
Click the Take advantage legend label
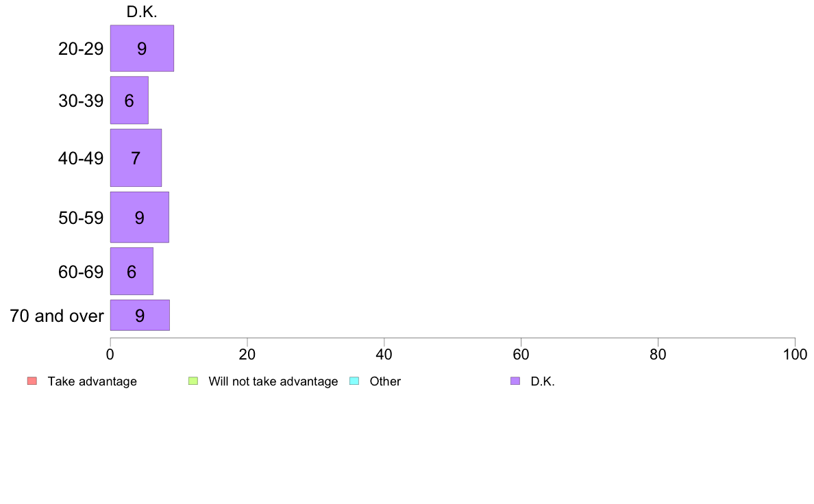pyautogui.click(x=92, y=381)
